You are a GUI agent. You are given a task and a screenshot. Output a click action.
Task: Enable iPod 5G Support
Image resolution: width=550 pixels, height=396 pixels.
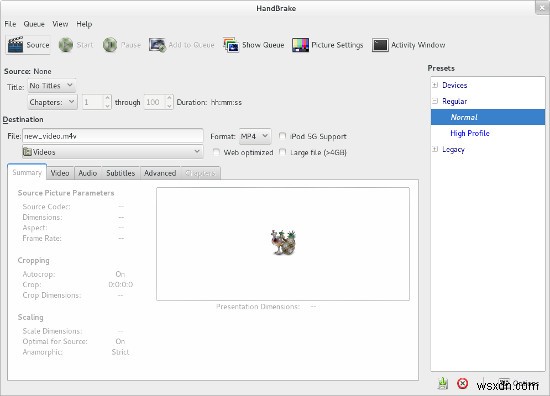pyautogui.click(x=282, y=136)
